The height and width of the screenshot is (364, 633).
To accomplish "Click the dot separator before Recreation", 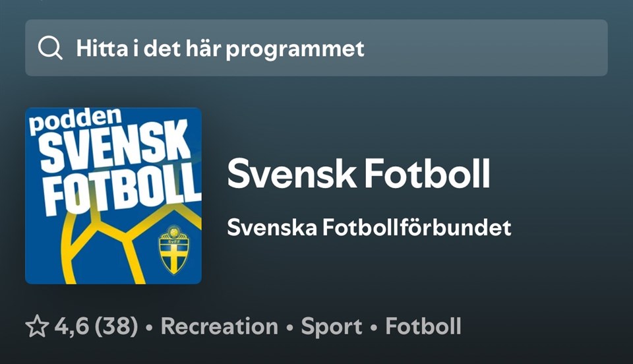I will (150, 327).
